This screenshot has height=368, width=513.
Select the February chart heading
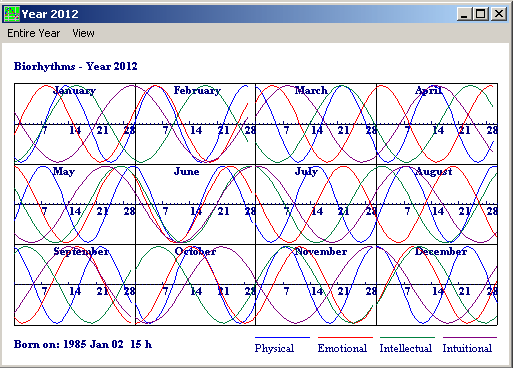(x=197, y=90)
